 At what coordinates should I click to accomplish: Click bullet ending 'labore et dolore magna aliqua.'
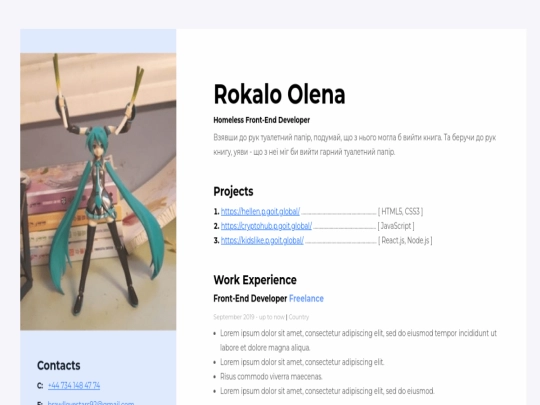358,340
